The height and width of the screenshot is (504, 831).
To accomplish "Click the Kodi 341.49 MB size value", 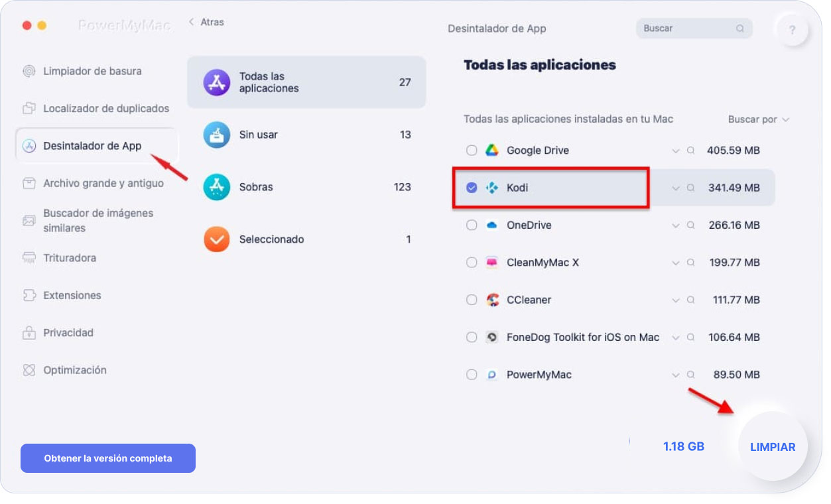I will tap(734, 188).
